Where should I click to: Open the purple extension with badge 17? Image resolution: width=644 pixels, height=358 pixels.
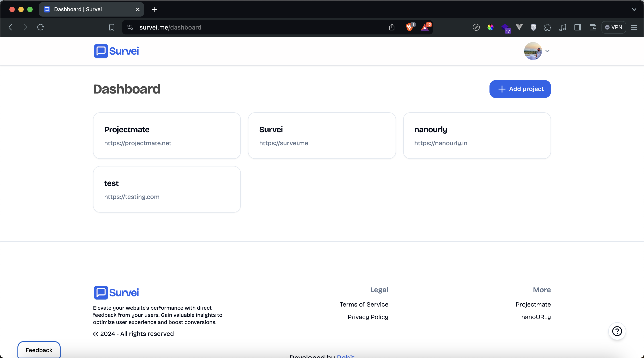point(506,28)
